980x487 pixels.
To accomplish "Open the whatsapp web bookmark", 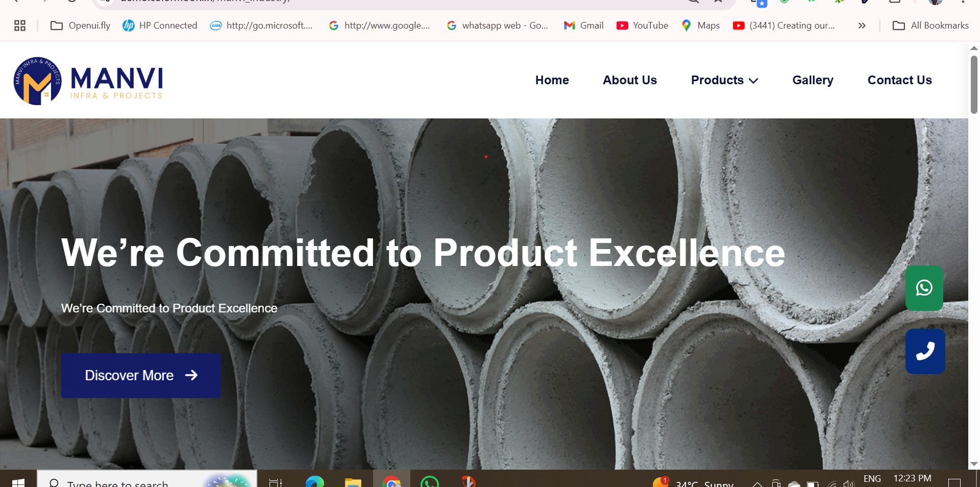I will pyautogui.click(x=497, y=26).
